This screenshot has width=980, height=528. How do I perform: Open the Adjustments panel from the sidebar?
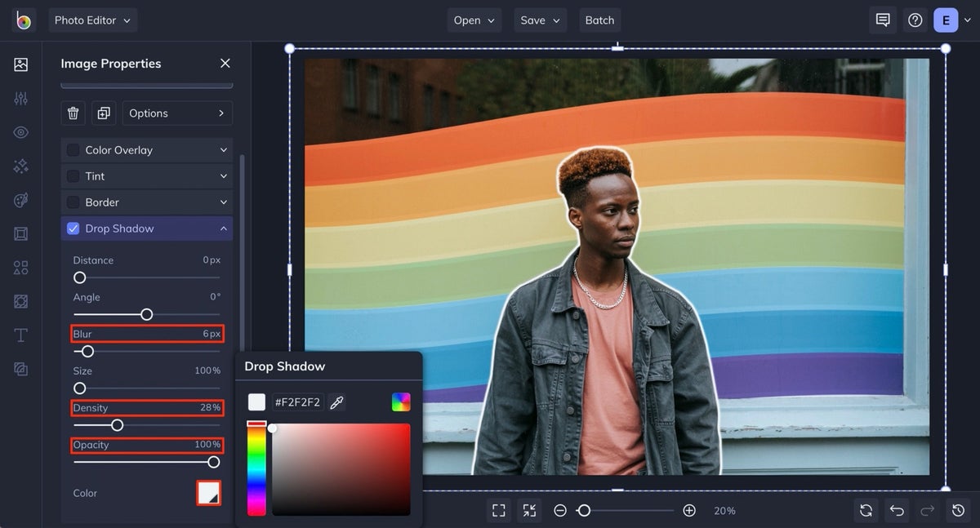pos(20,98)
